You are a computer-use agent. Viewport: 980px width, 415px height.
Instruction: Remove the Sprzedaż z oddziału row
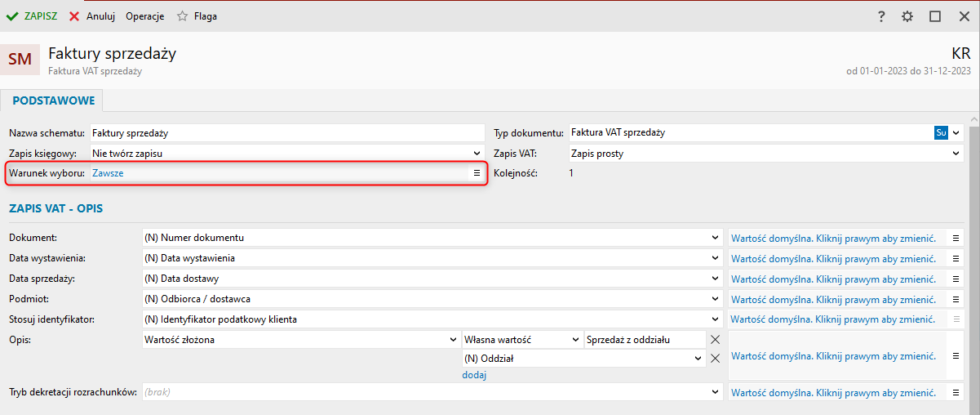(716, 340)
